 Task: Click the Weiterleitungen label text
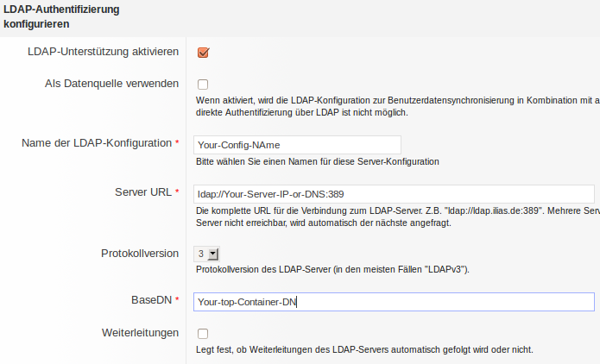click(x=140, y=332)
